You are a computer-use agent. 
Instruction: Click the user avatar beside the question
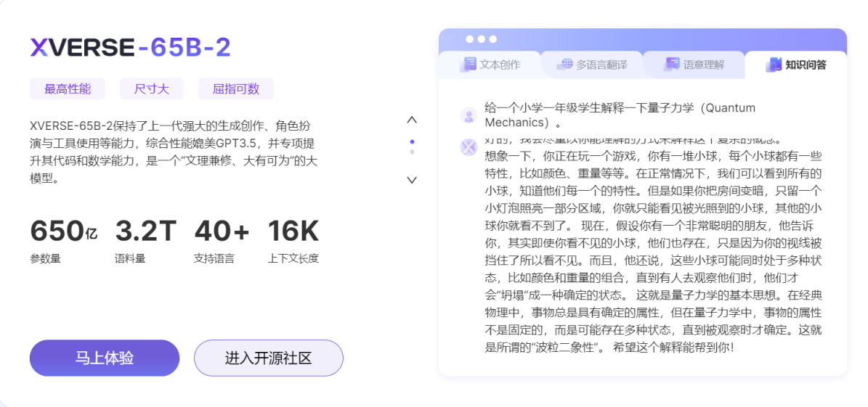(469, 115)
